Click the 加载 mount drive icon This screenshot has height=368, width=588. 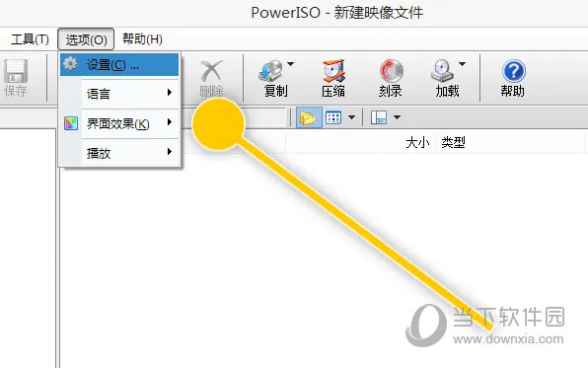coord(442,71)
